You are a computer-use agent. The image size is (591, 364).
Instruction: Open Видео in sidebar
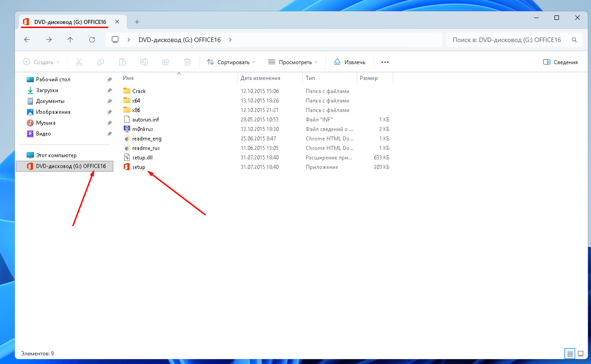43,134
